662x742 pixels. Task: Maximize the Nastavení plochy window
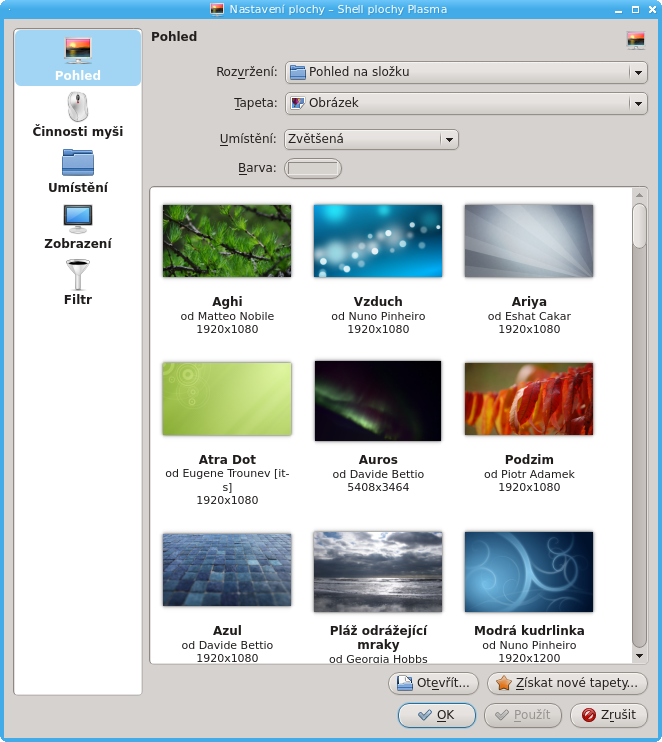click(636, 9)
